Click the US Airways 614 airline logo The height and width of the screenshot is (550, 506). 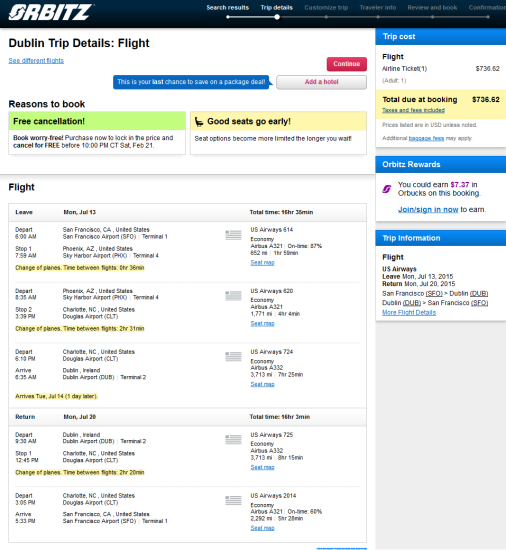233,235
